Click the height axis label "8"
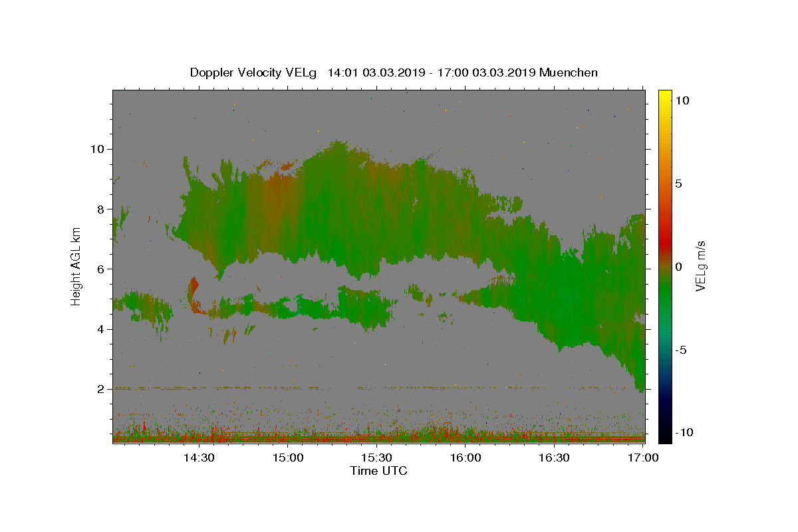Viewport: 798px width, 532px height. (x=101, y=209)
